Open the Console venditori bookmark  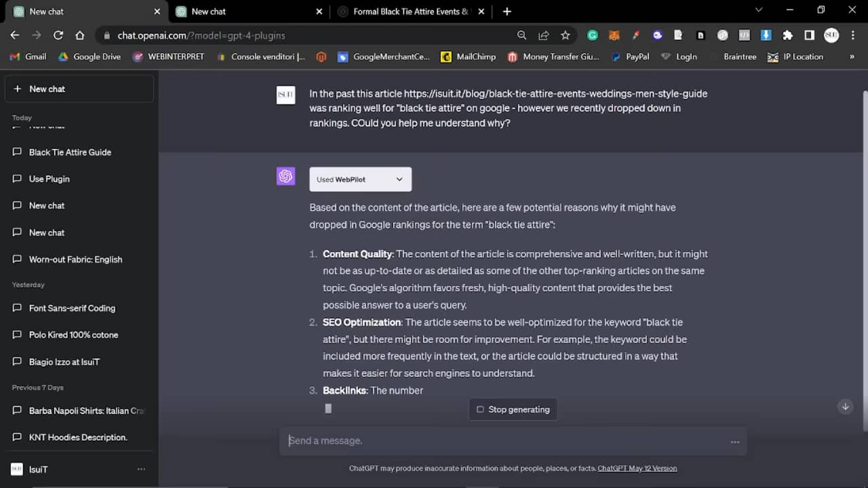tap(261, 57)
